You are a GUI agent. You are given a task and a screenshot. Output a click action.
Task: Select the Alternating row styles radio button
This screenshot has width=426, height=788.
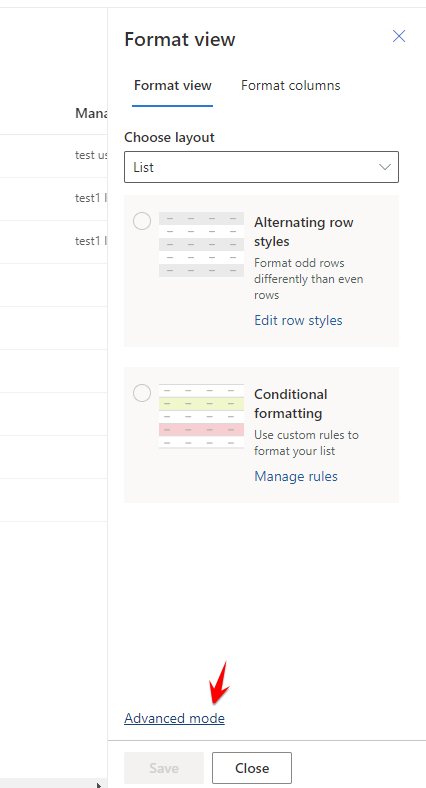(x=142, y=221)
